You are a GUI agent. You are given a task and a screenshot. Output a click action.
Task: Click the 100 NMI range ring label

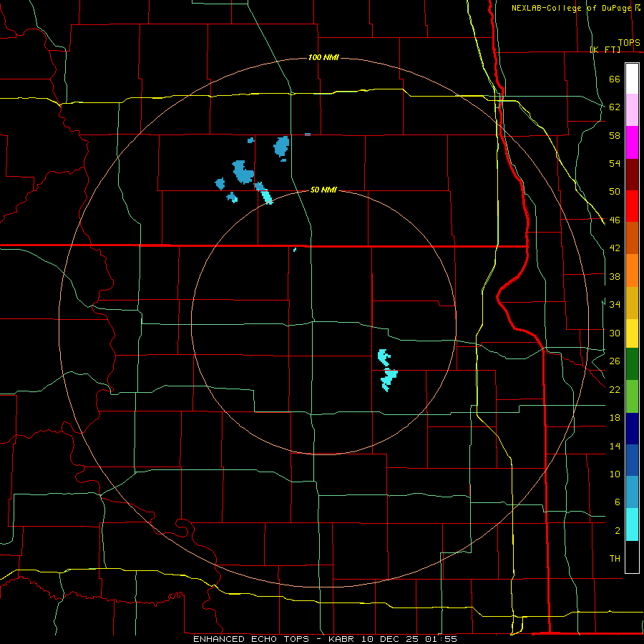coord(323,57)
